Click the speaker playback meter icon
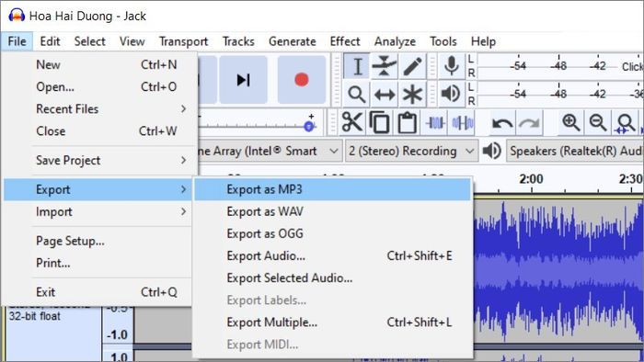Screen dimensions: 644x362 coord(451,95)
